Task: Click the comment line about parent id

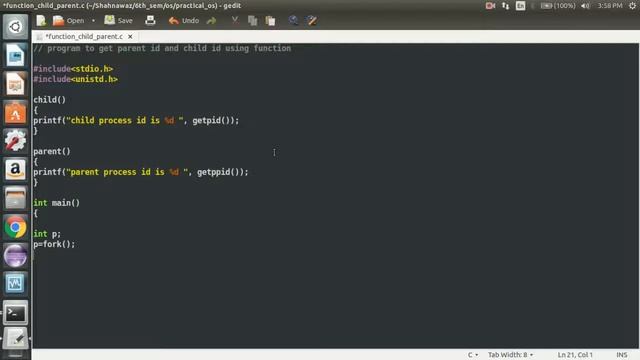Action: [x=162, y=48]
